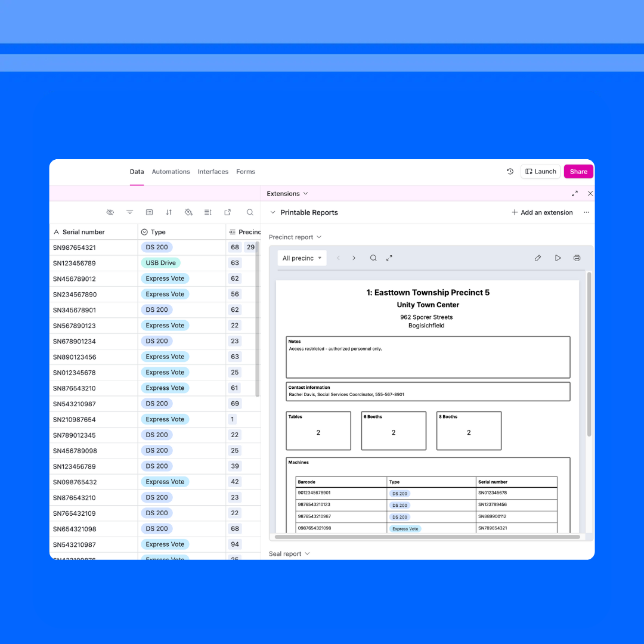Open the share view icon
Image resolution: width=644 pixels, height=644 pixels.
[228, 212]
